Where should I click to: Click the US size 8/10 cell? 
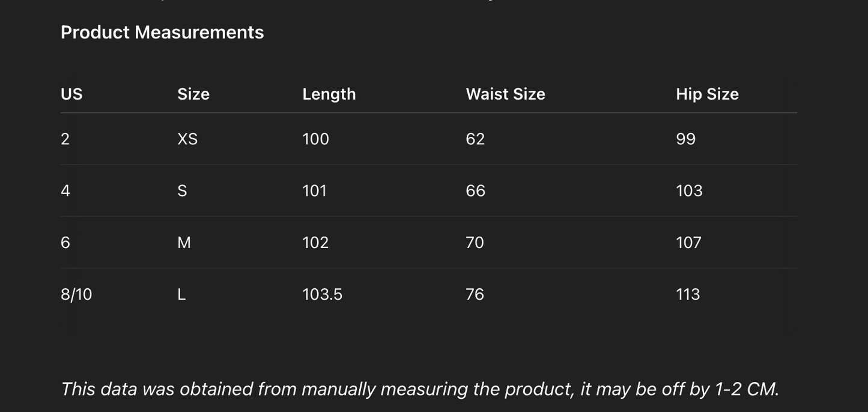pyautogui.click(x=76, y=294)
